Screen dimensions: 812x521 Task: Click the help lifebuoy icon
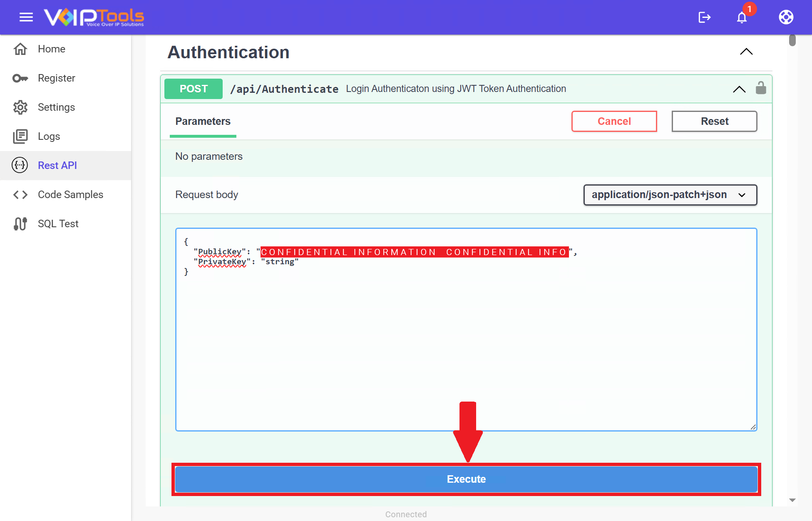point(786,17)
